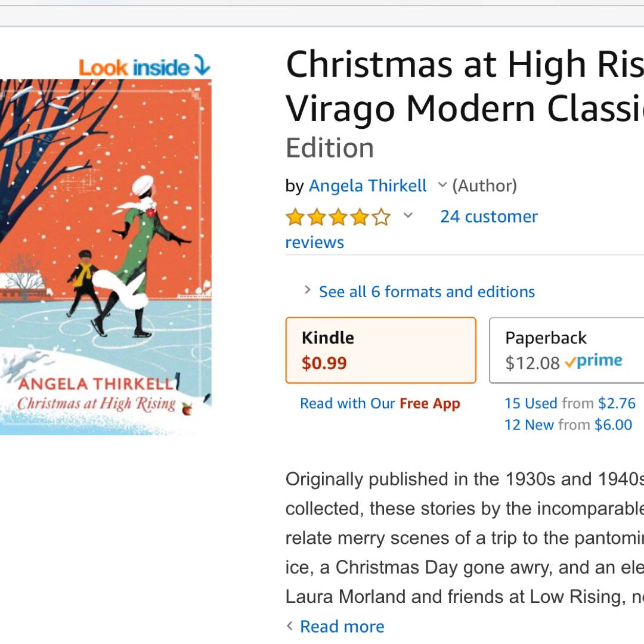
Task: Click Read with Our Free App
Action: (380, 404)
